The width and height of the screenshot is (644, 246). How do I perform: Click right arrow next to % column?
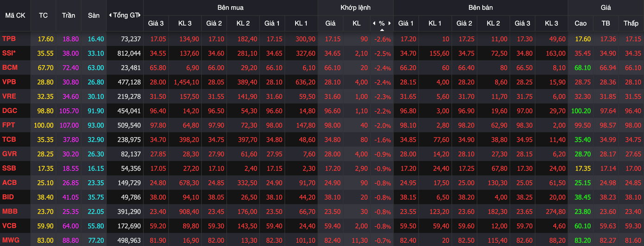pyautogui.click(x=390, y=23)
